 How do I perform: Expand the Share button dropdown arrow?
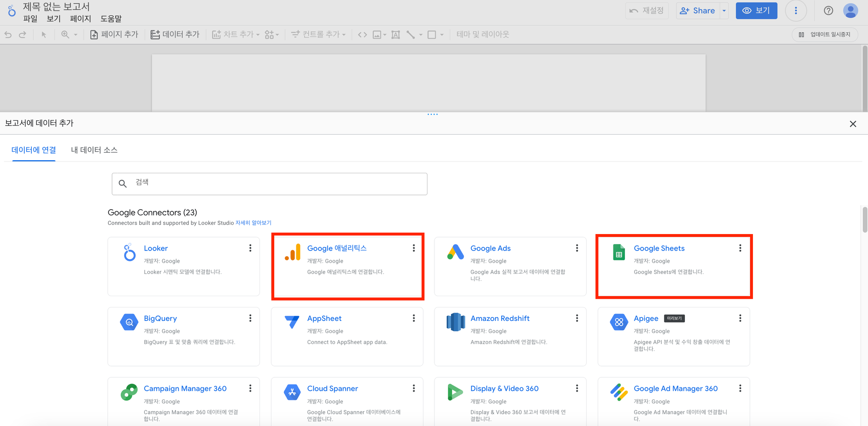pos(724,11)
